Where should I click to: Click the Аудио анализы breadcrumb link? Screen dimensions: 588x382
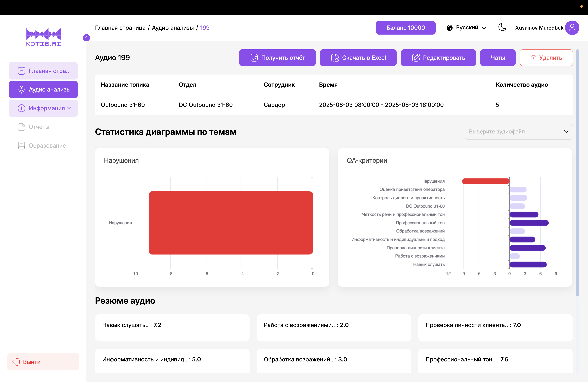pos(173,28)
